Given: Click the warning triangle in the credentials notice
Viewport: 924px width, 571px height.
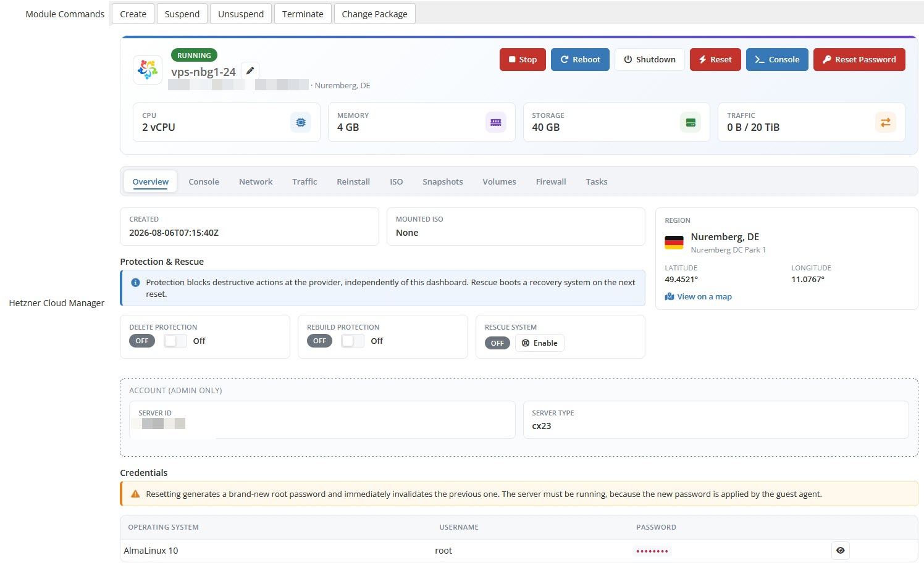Looking at the screenshot, I should coord(135,494).
